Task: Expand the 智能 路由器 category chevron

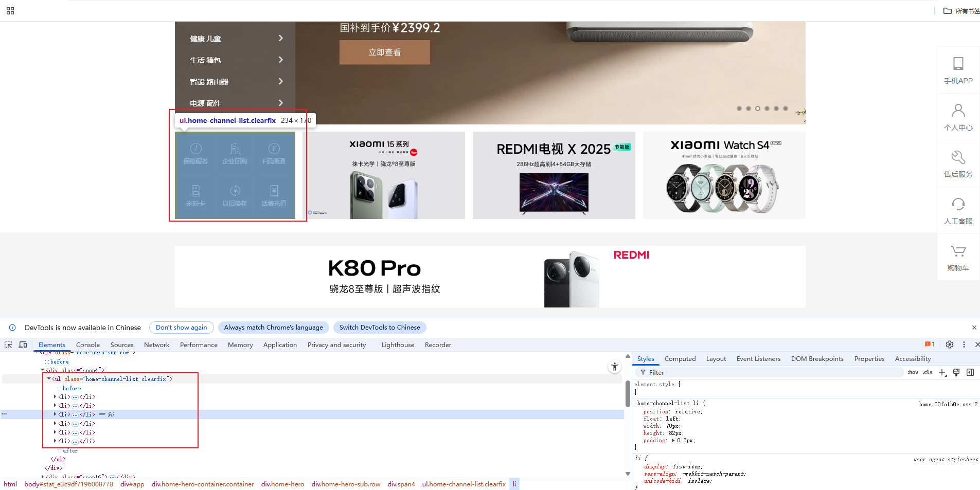Action: (x=281, y=81)
